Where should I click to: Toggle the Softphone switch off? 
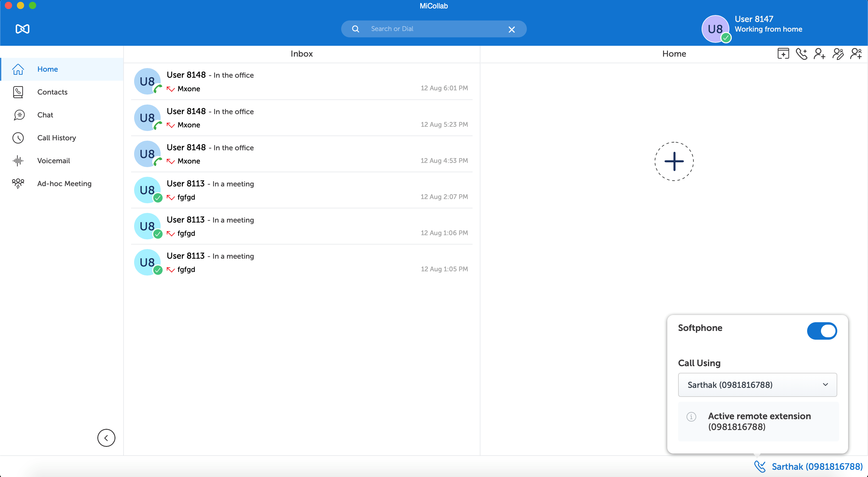[x=822, y=331]
